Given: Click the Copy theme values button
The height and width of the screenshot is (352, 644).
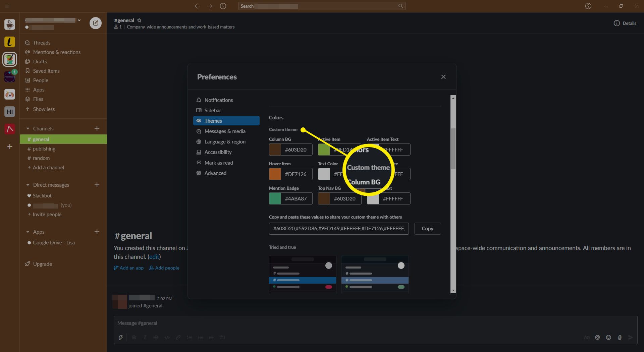Looking at the screenshot, I should click(427, 229).
